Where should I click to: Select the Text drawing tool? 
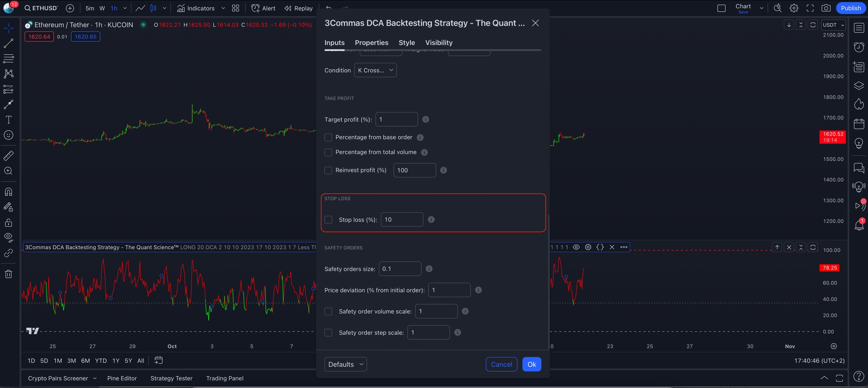coord(8,120)
